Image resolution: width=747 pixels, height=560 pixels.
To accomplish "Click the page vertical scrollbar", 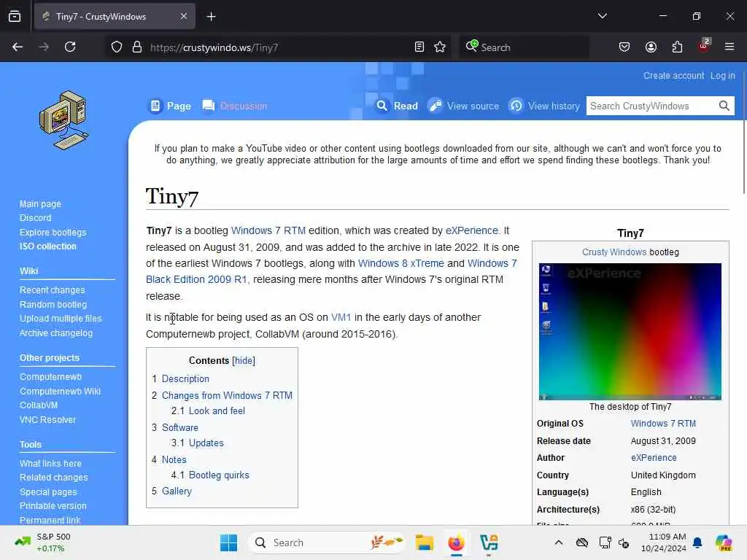I will click(743, 157).
